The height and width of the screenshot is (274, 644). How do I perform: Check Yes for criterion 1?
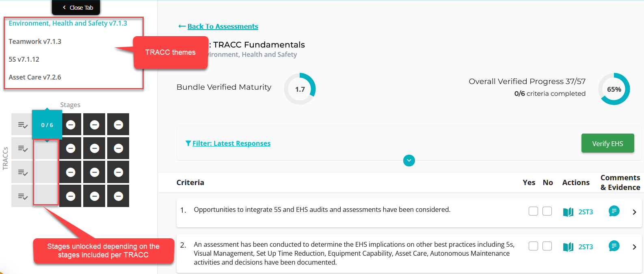533,211
